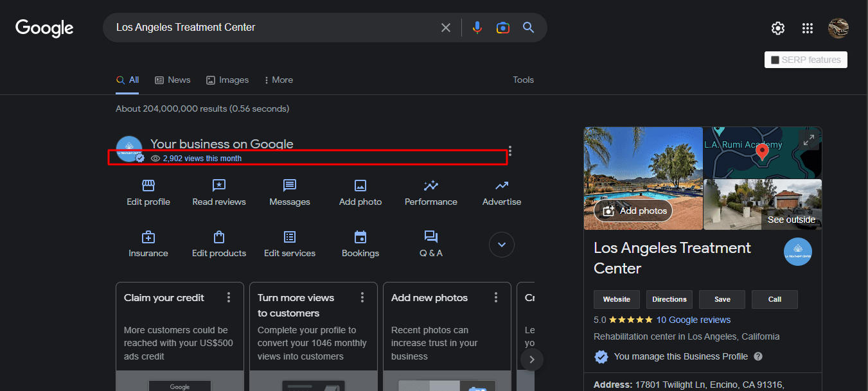The image size is (868, 391).
Task: Open 2,902 views this month link
Action: [202, 158]
